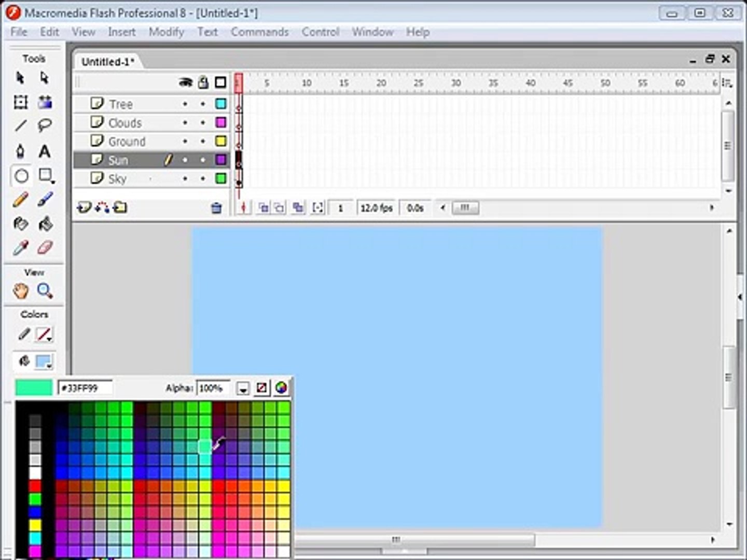747x560 pixels.
Task: Toggle Edit Multiple Frames button
Action: click(298, 208)
